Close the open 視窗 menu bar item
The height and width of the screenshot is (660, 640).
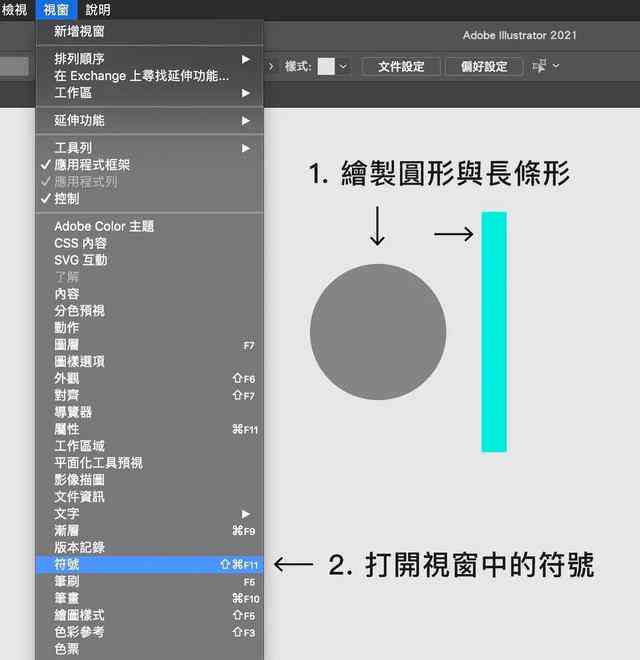(56, 9)
